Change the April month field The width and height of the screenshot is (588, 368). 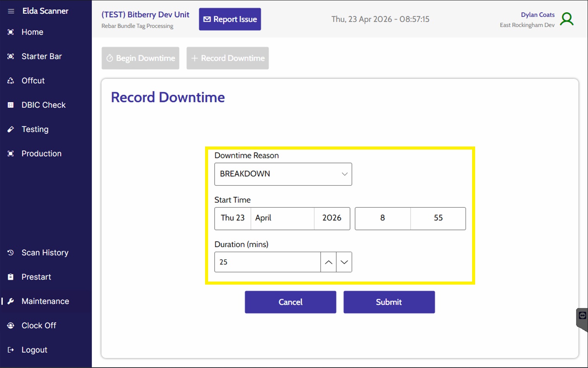coord(282,218)
